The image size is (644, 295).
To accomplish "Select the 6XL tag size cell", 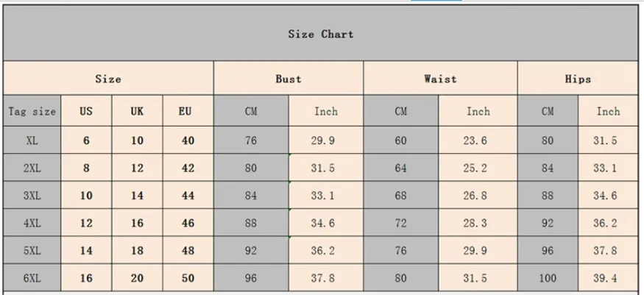I will (x=32, y=278).
